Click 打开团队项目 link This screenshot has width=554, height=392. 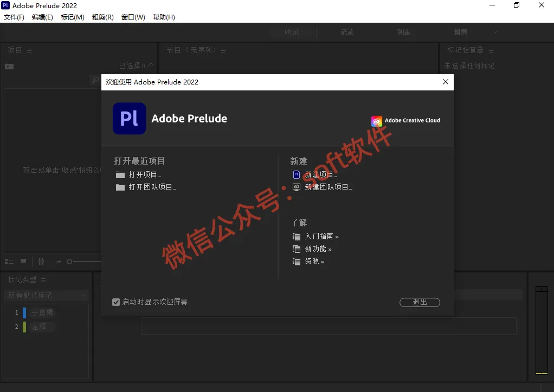[x=152, y=187]
